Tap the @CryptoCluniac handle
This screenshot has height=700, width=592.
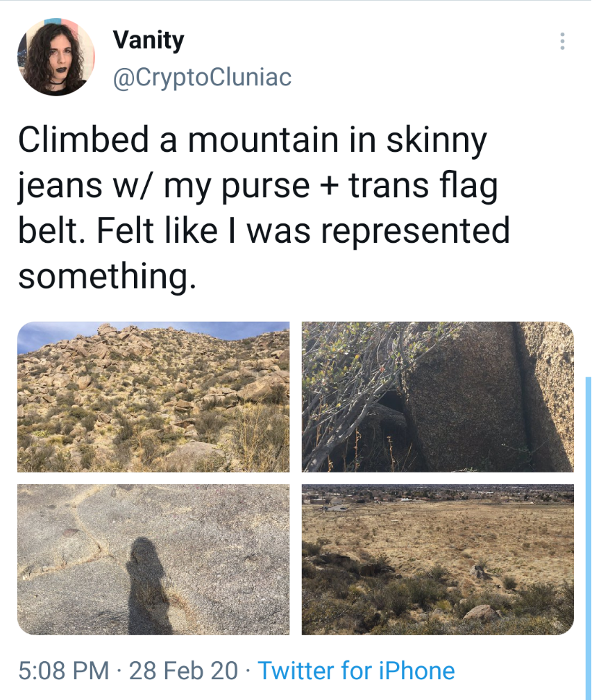click(202, 77)
